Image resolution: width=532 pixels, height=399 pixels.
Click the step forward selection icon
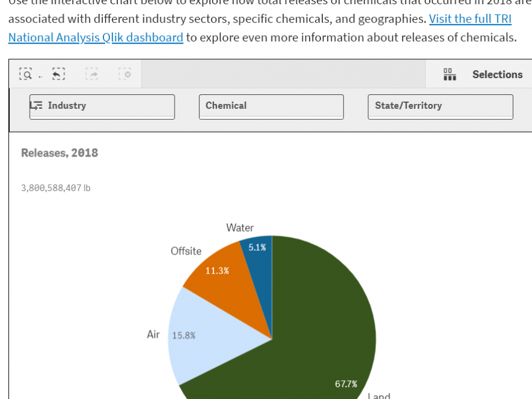coord(92,74)
